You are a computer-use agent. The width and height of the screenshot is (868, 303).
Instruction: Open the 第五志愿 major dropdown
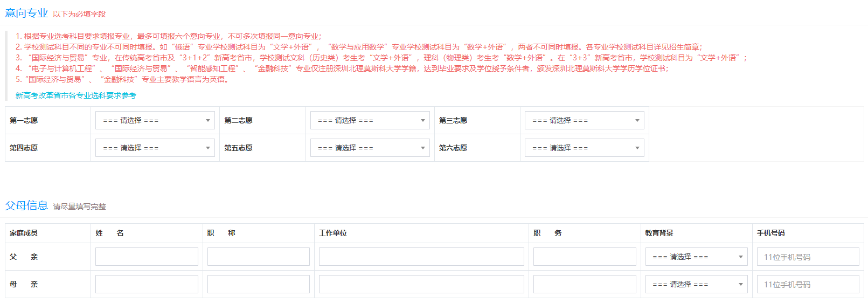370,148
